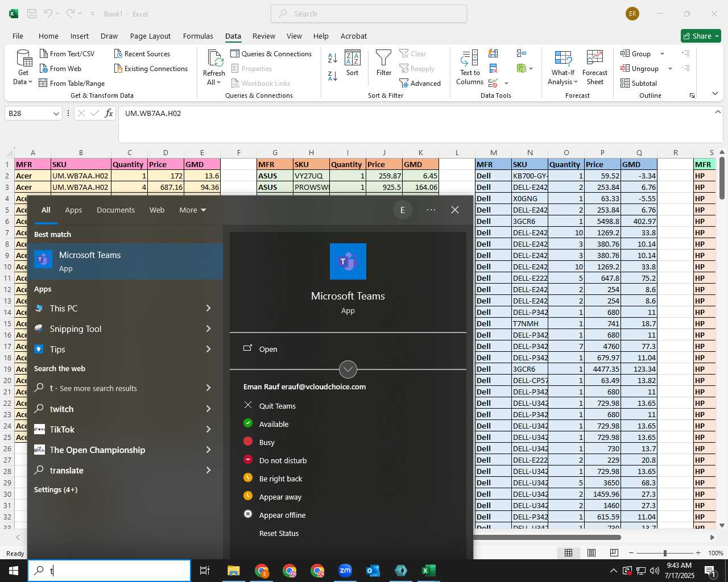Screen dimensions: 728x582
Task: Click Open for Microsoft Teams
Action: [260, 349]
